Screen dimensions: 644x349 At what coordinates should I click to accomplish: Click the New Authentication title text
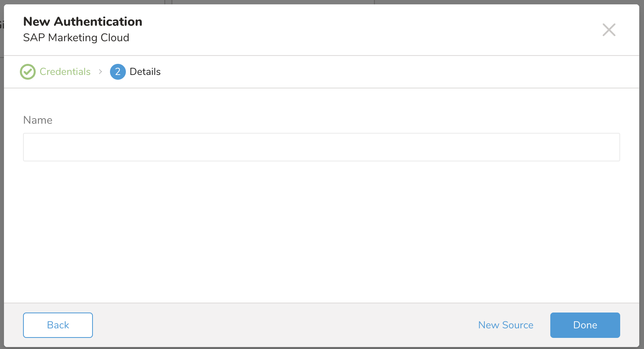coord(83,21)
